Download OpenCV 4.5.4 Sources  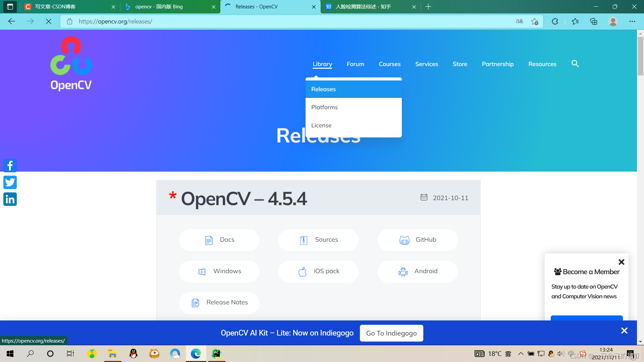pos(318,240)
